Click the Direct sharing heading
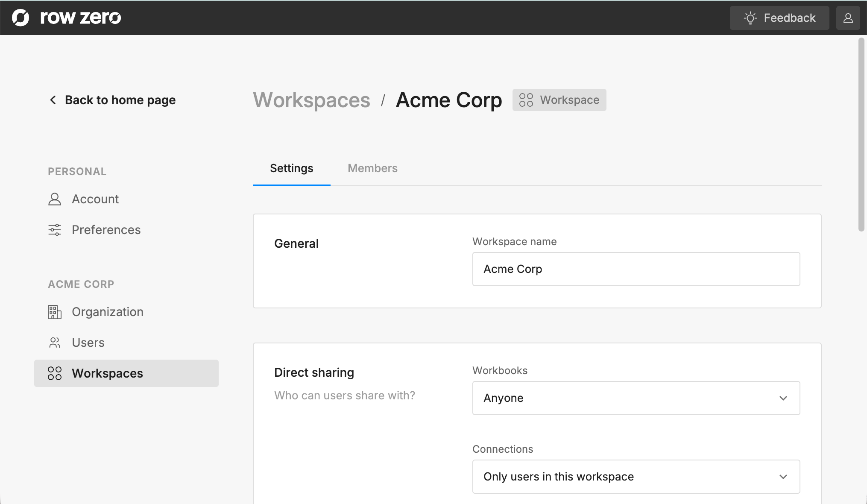 click(x=314, y=372)
